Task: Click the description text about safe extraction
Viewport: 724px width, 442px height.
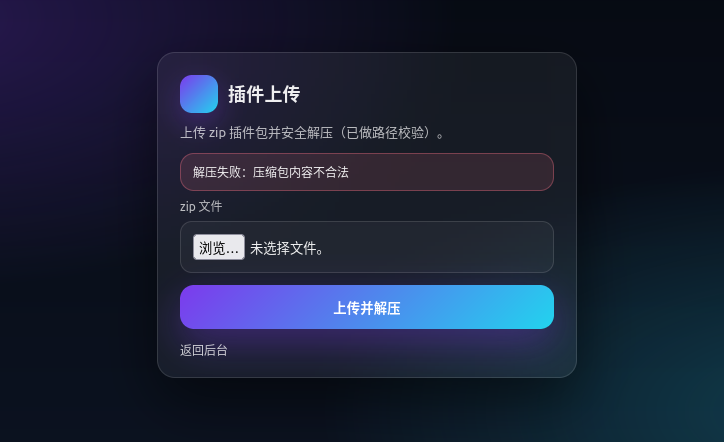Action: point(313,133)
